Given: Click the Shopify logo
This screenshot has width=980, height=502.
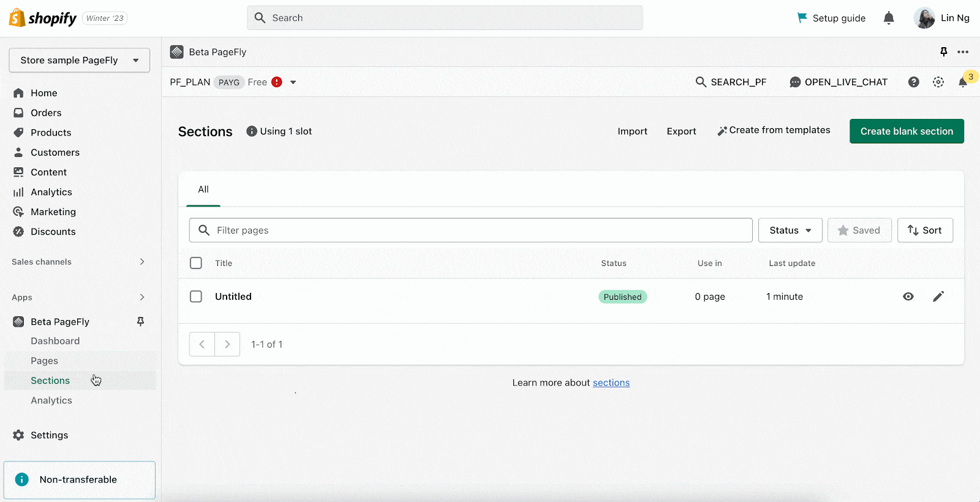Looking at the screenshot, I should 43,18.
